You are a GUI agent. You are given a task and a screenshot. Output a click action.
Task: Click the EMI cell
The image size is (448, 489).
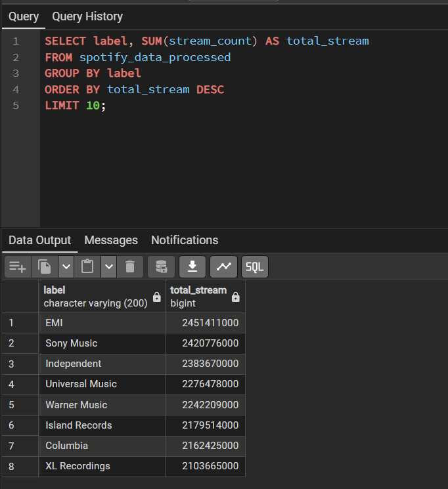tap(102, 323)
